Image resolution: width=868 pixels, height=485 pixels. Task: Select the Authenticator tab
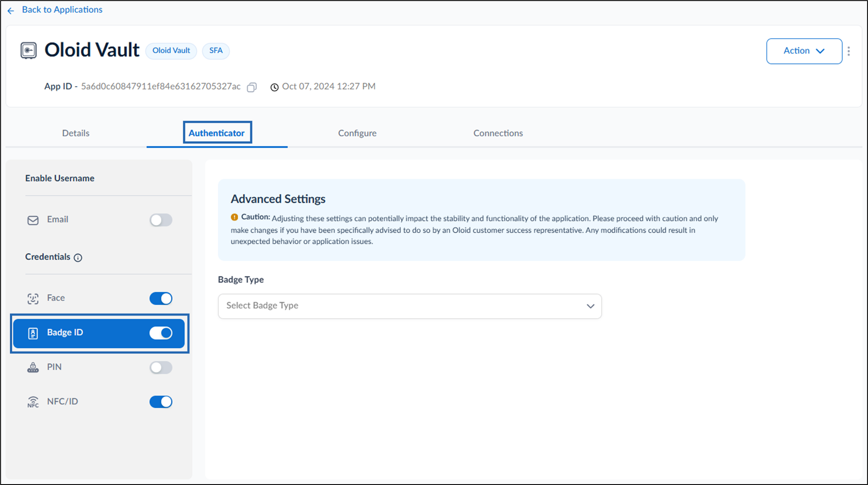tap(217, 133)
